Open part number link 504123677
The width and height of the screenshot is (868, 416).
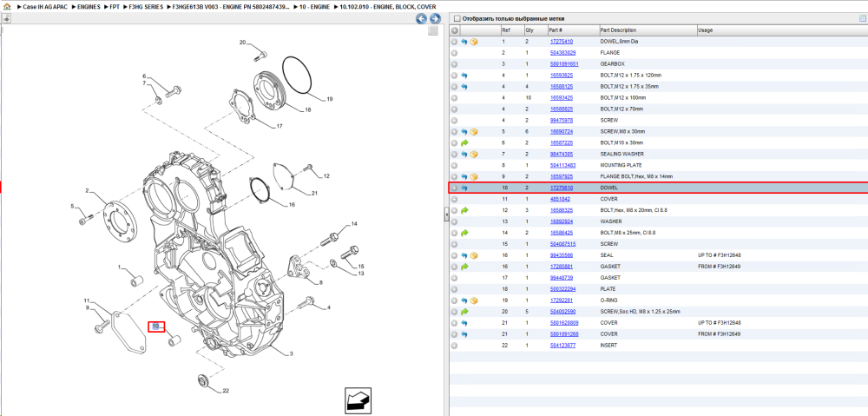pyautogui.click(x=562, y=345)
